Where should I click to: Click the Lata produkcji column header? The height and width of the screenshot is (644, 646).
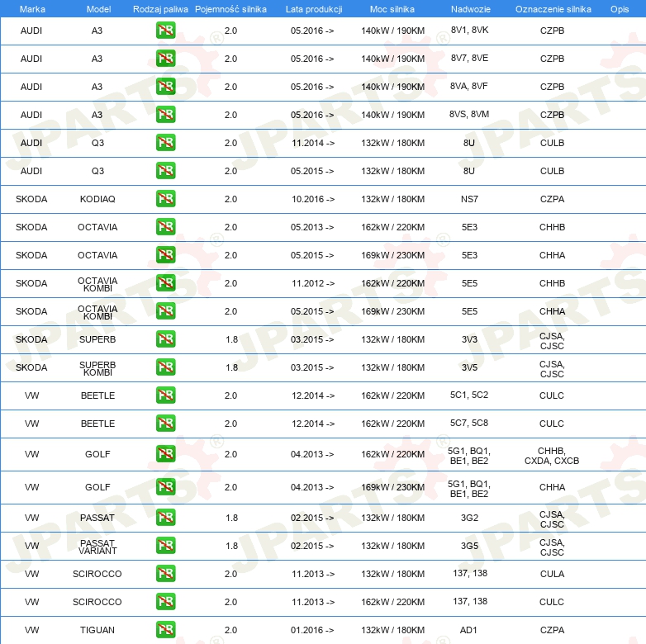314,9
